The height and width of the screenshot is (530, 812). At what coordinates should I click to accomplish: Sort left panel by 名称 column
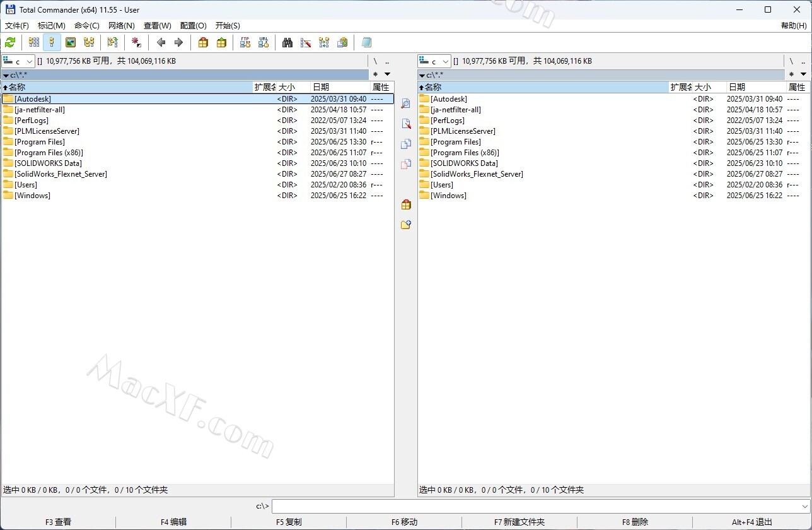[127, 87]
